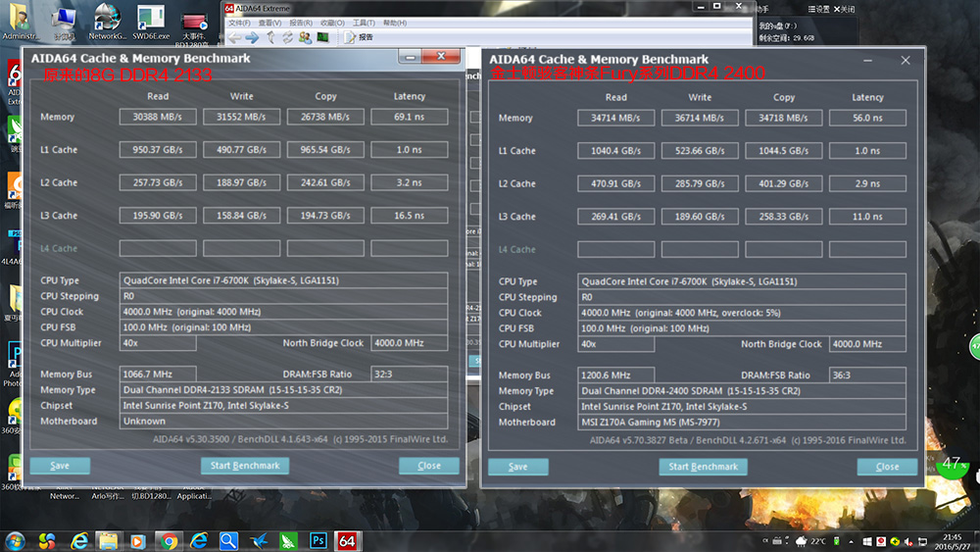The width and height of the screenshot is (980, 552).
Task: Click the green monitor icon in AIDA64 toolbar
Action: point(322,37)
